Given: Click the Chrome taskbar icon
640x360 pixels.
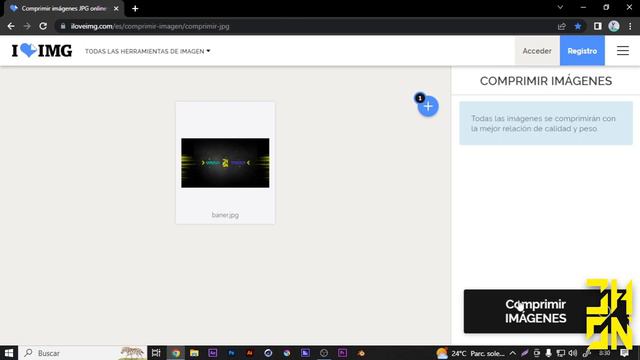Looking at the screenshot, I should tap(176, 353).
